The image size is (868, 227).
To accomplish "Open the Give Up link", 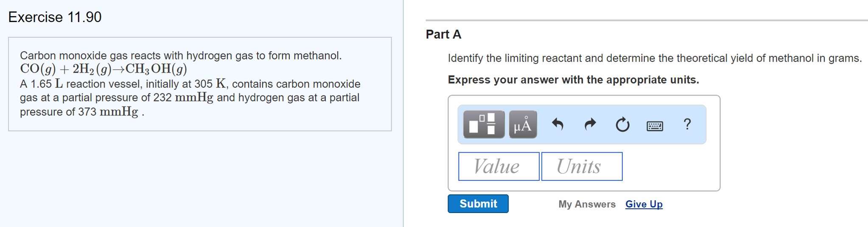I will [644, 204].
